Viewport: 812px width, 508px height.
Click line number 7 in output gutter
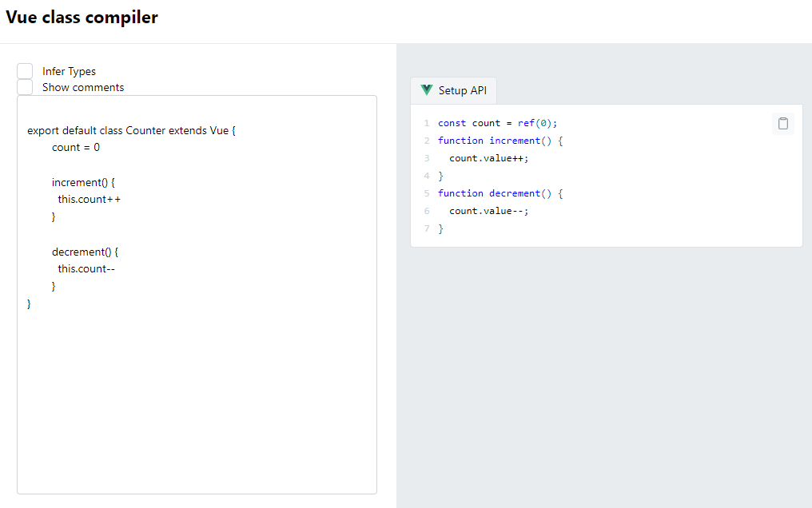click(x=427, y=228)
